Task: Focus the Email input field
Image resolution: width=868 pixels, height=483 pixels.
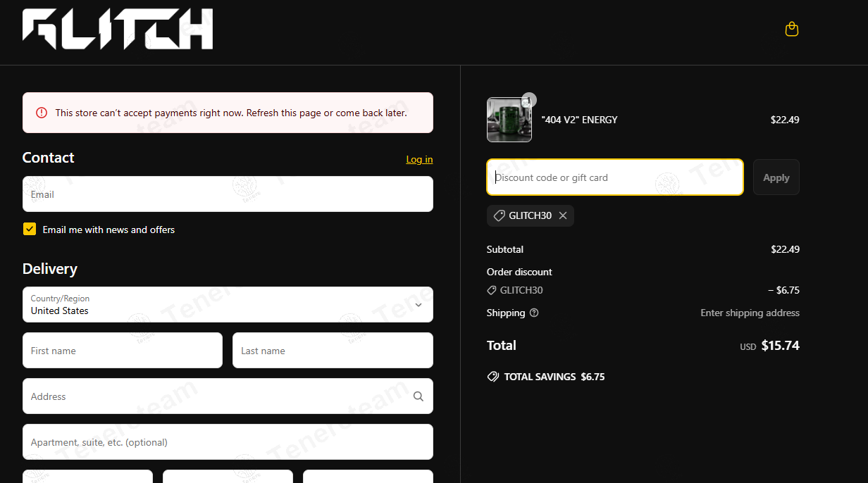Action: point(228,194)
